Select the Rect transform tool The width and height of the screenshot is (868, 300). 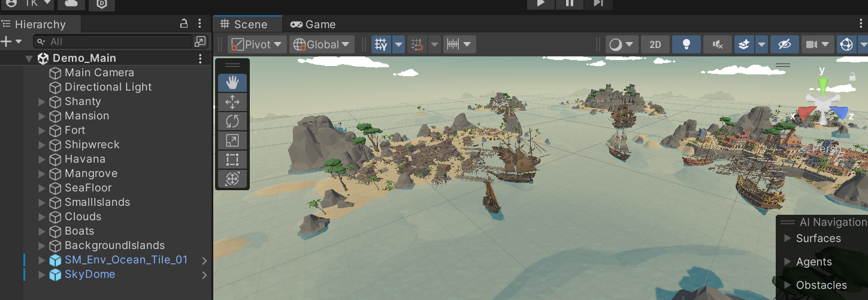coord(232,160)
